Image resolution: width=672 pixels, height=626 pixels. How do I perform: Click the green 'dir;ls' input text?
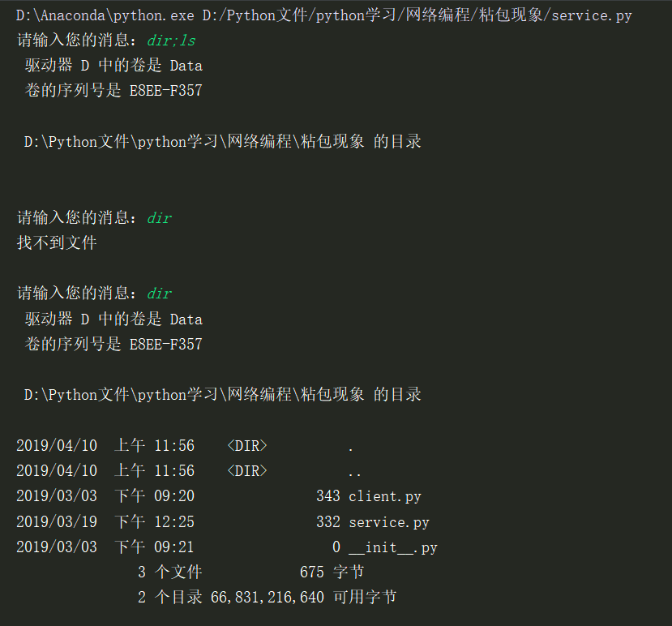tap(171, 40)
